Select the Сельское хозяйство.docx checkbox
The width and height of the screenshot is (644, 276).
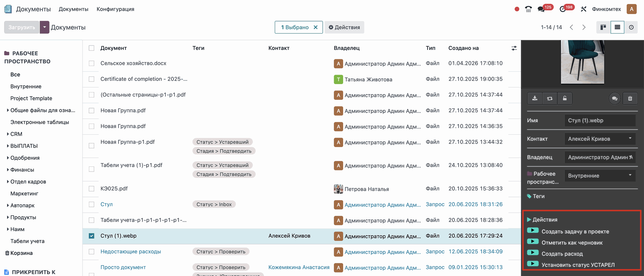click(x=92, y=63)
